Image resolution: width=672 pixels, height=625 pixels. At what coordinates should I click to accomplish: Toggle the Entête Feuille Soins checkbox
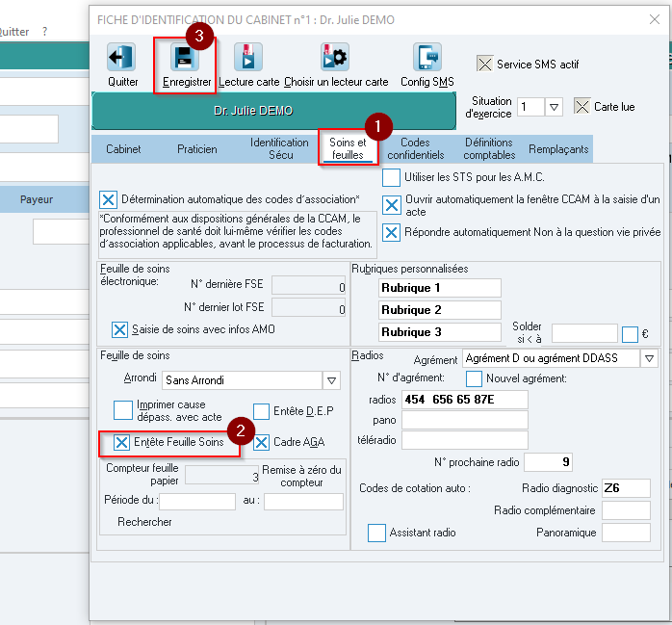[121, 442]
